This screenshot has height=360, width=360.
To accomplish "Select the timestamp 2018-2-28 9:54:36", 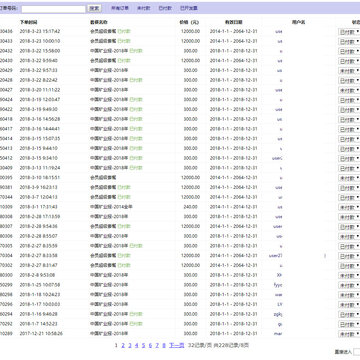I will point(38,226).
